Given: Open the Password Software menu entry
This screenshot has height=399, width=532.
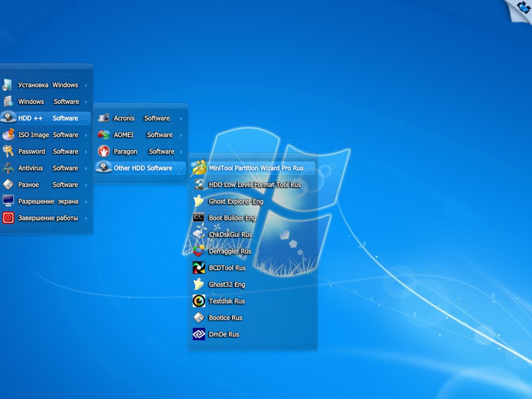Looking at the screenshot, I should tap(46, 151).
